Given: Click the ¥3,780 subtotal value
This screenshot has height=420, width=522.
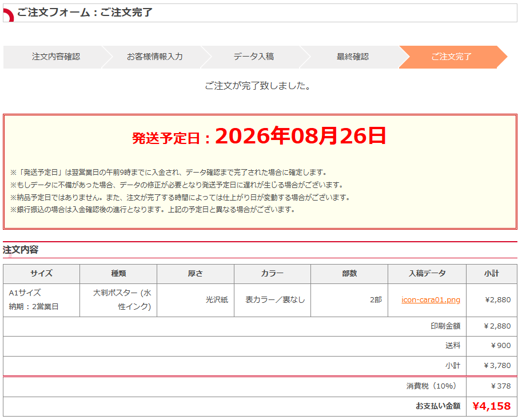Looking at the screenshot, I should coord(497,366).
